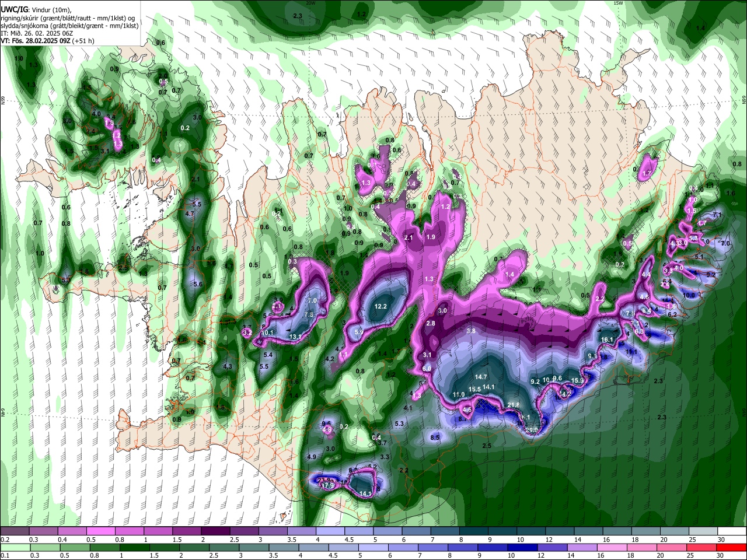Click the 3.3 value in the south
This screenshot has width=747, height=560.
point(385,457)
